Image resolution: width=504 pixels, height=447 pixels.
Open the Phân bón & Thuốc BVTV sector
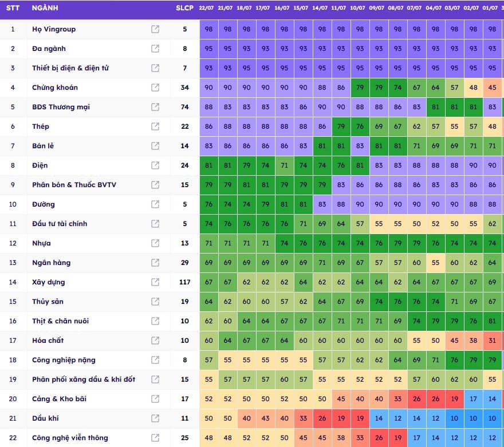click(74, 185)
